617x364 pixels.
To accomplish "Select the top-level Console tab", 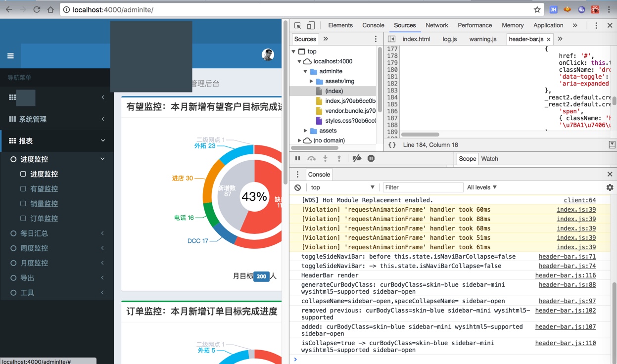I will [x=373, y=25].
